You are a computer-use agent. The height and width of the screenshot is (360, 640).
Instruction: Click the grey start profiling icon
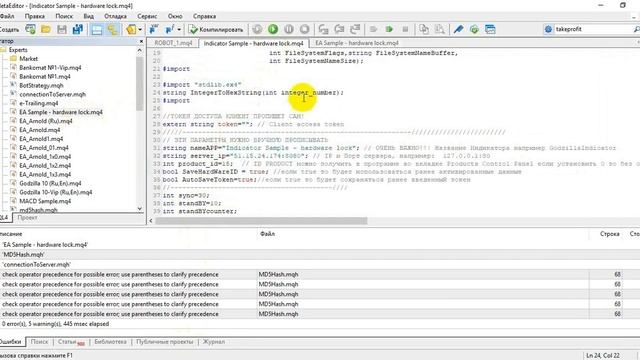[373, 29]
